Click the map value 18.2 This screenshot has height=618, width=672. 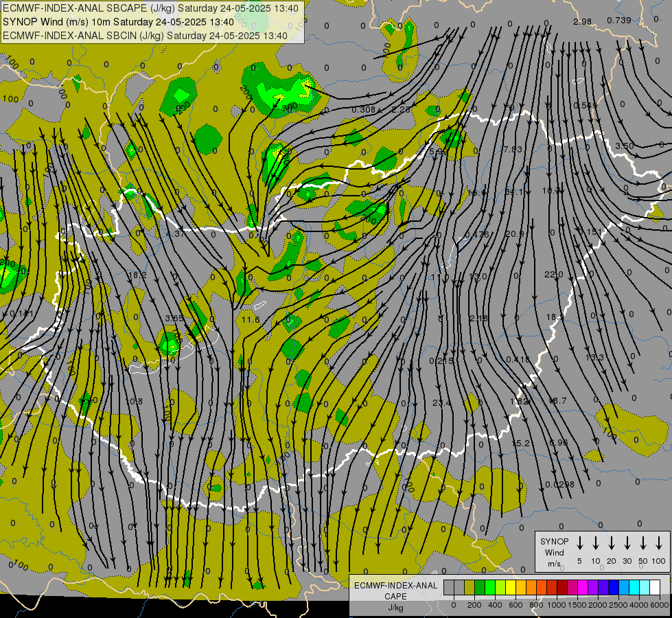pyautogui.click(x=137, y=275)
